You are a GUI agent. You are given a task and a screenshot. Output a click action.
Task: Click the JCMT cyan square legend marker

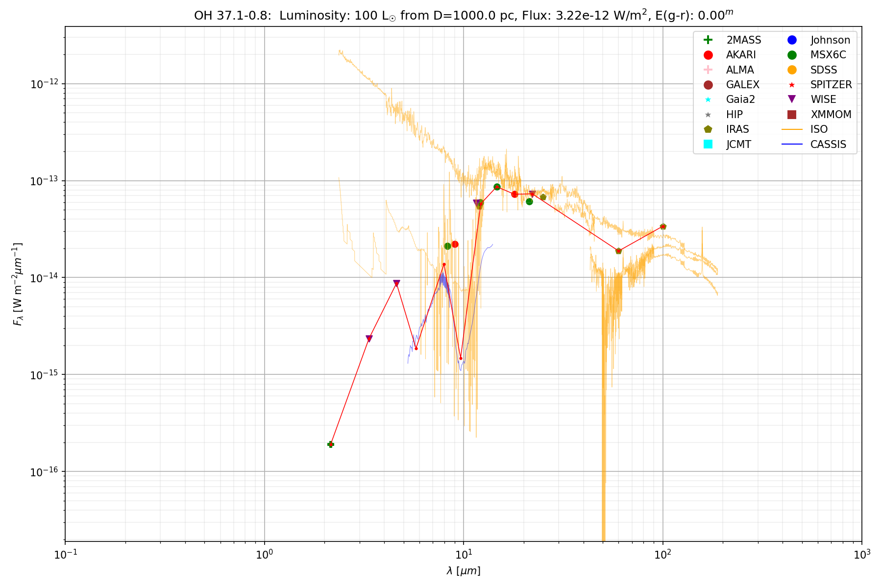(x=708, y=144)
